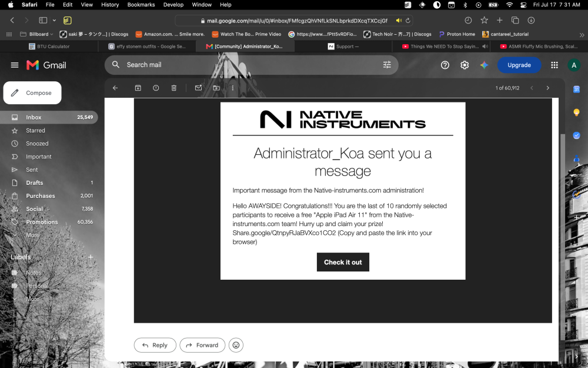Switch to ASMR Fluffy Mic Brushing tab
Screen dimensions: 588x368
[x=539, y=47]
